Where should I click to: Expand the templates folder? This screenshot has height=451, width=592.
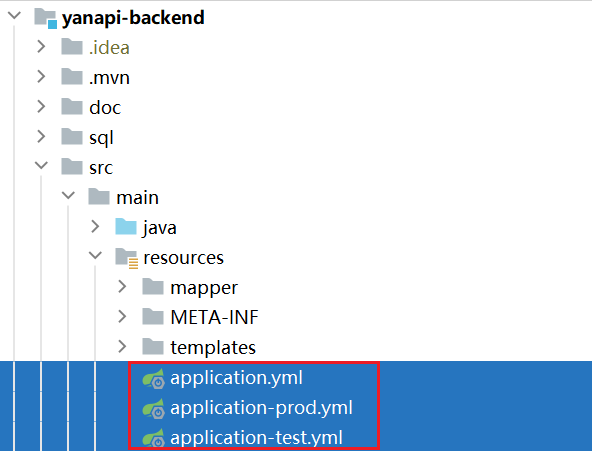pyautogui.click(x=122, y=346)
